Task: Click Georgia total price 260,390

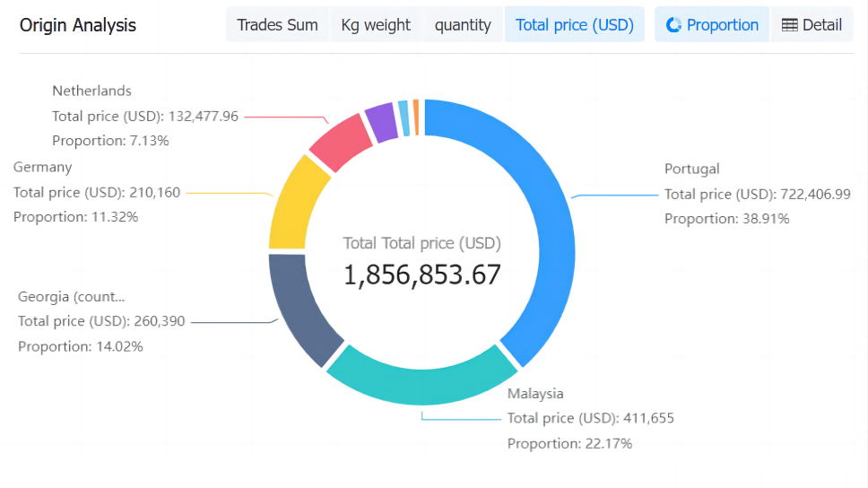Action: [x=101, y=321]
